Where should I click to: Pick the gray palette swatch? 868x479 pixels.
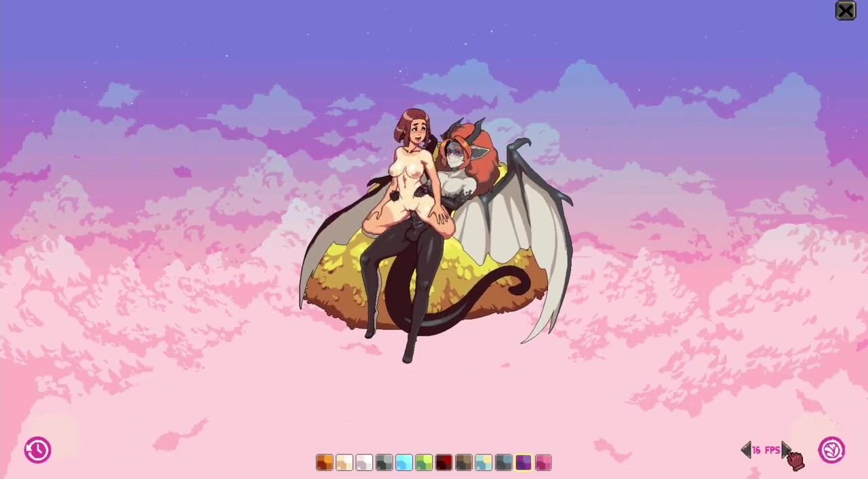click(x=384, y=463)
